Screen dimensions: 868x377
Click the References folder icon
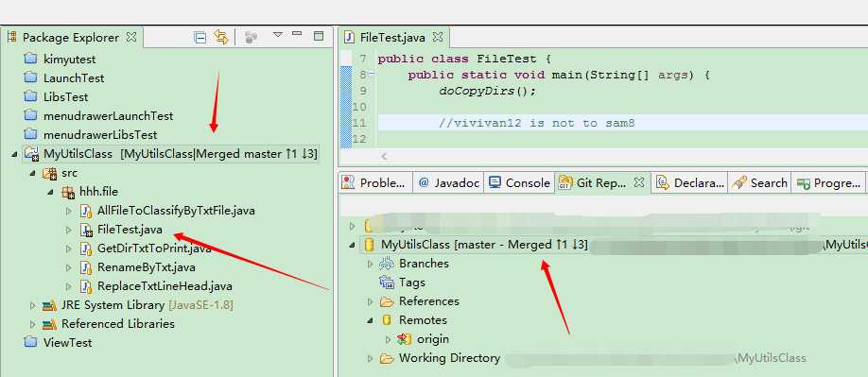click(387, 301)
